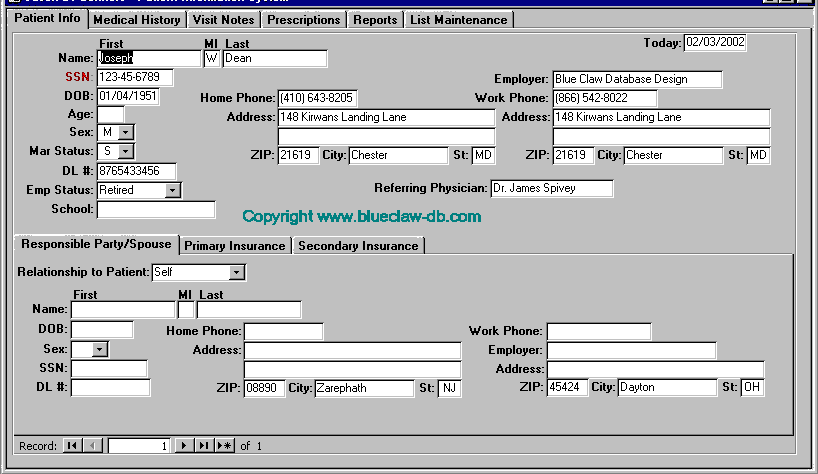Click the home Address second line field
Screen dimensions: 818x474
pyautogui.click(x=387, y=137)
